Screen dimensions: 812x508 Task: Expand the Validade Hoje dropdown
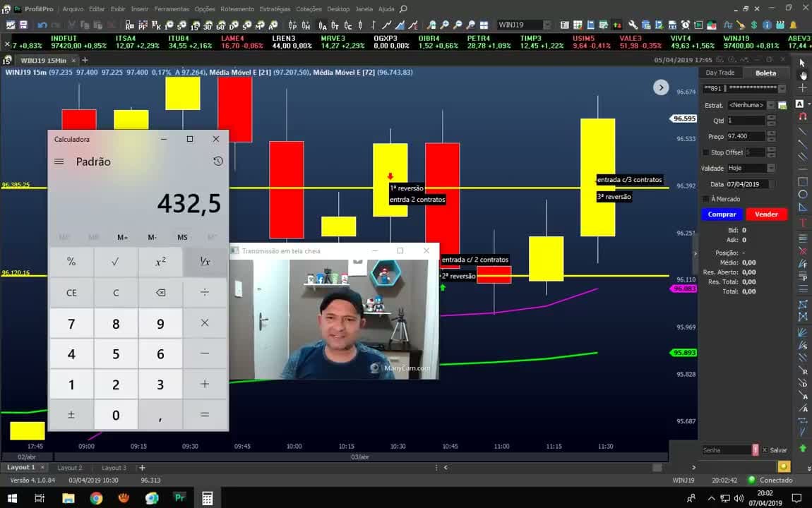(x=770, y=168)
